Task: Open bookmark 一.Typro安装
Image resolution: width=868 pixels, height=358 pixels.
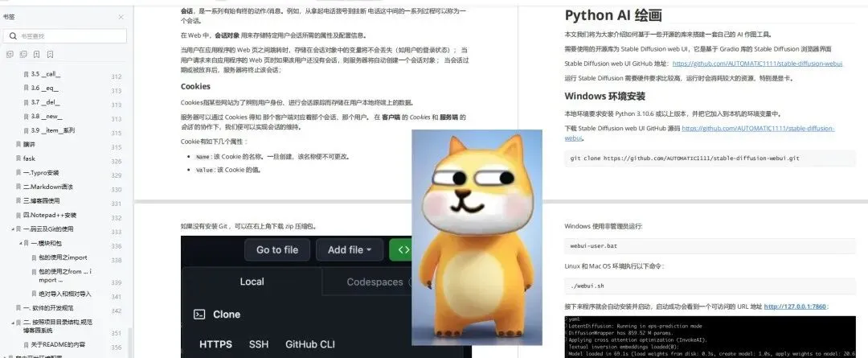Action: coord(41,173)
